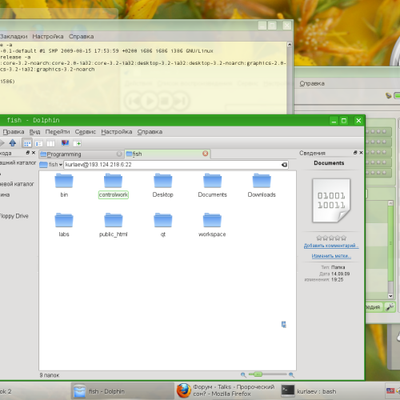Open the labs folder

(x=64, y=225)
